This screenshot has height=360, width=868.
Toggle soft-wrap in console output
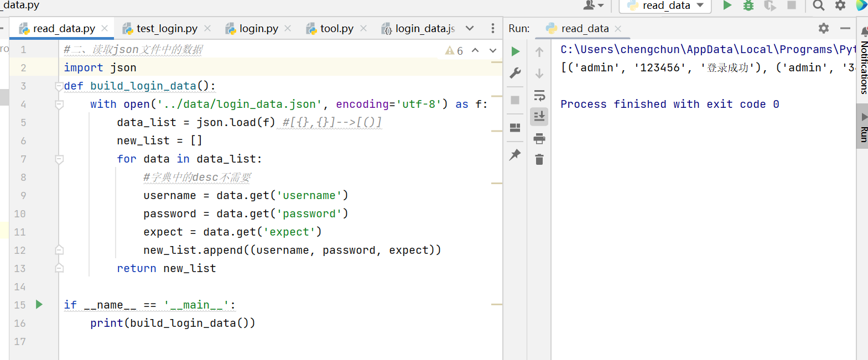click(539, 95)
